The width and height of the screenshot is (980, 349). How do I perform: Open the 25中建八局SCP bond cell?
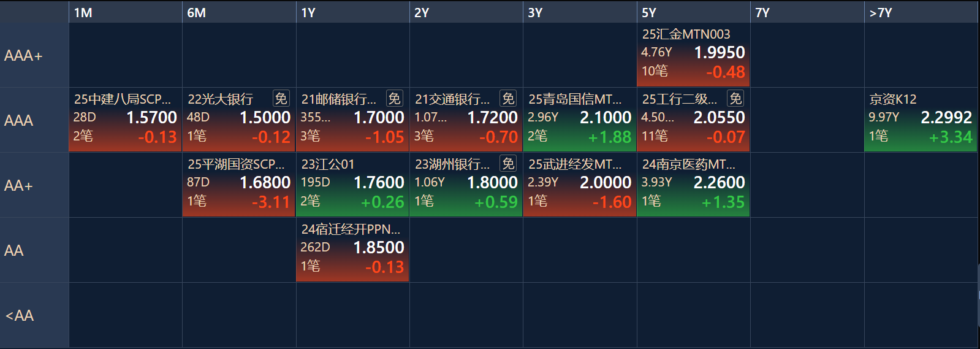pyautogui.click(x=126, y=120)
